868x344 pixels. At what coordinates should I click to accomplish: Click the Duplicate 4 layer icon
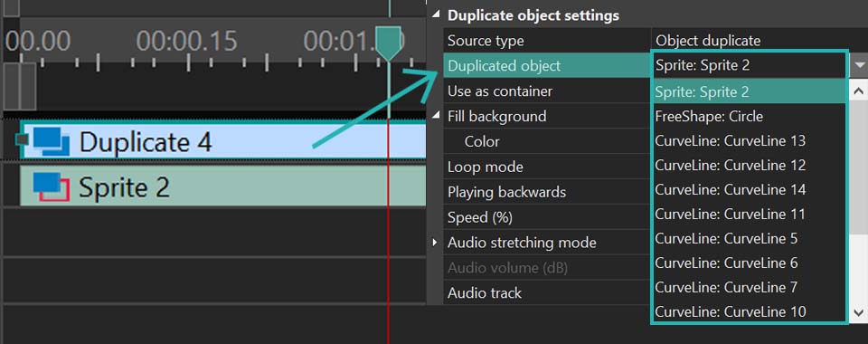(51, 142)
